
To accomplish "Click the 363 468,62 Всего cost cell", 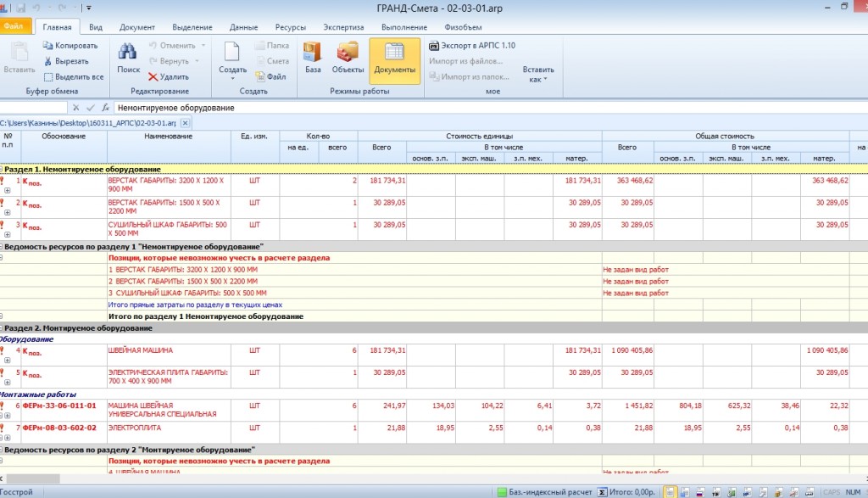I will tap(628, 185).
